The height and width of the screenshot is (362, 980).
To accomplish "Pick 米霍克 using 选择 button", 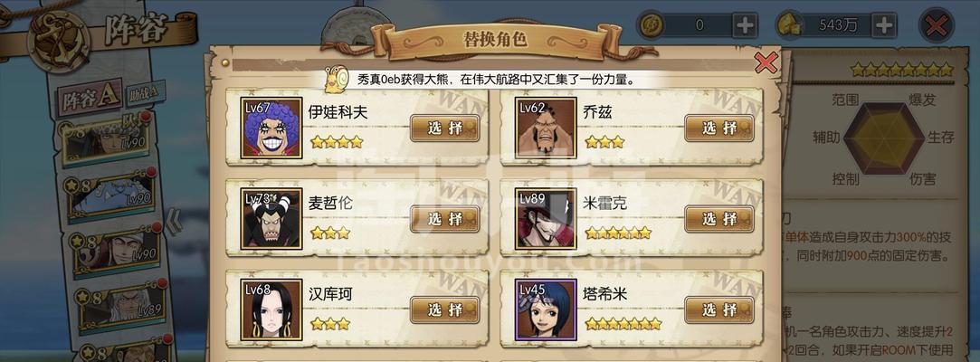I will 719,219.
